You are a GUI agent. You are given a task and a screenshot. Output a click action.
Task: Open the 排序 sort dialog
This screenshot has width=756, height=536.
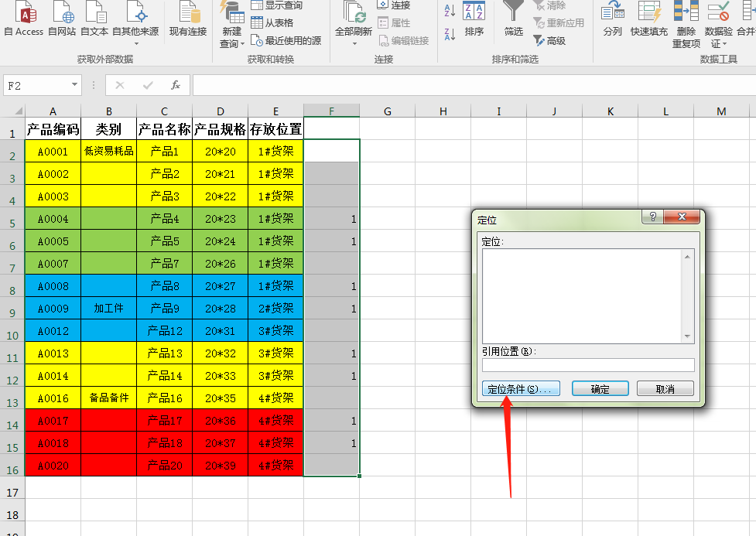[474, 19]
